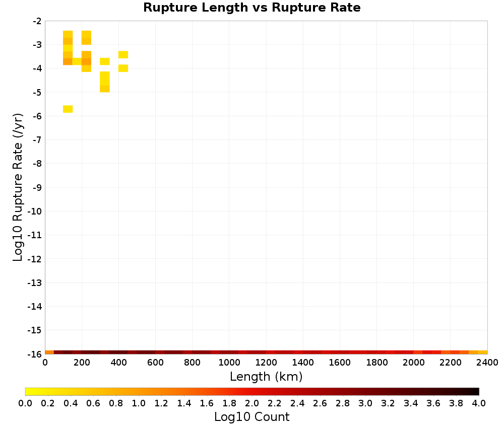Click the color bar tick label "3.6"
This screenshot has height=428, width=504.
click(x=433, y=403)
